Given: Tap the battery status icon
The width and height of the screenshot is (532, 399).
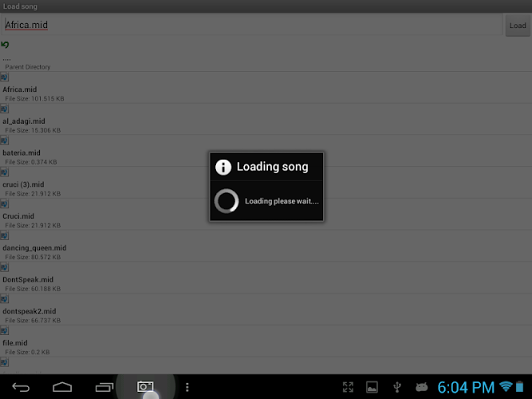Looking at the screenshot, I should coord(519,386).
